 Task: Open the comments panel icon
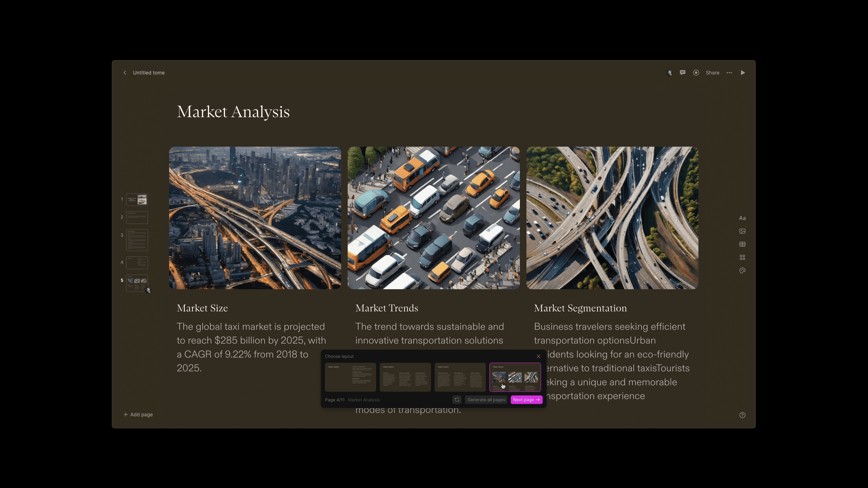682,73
